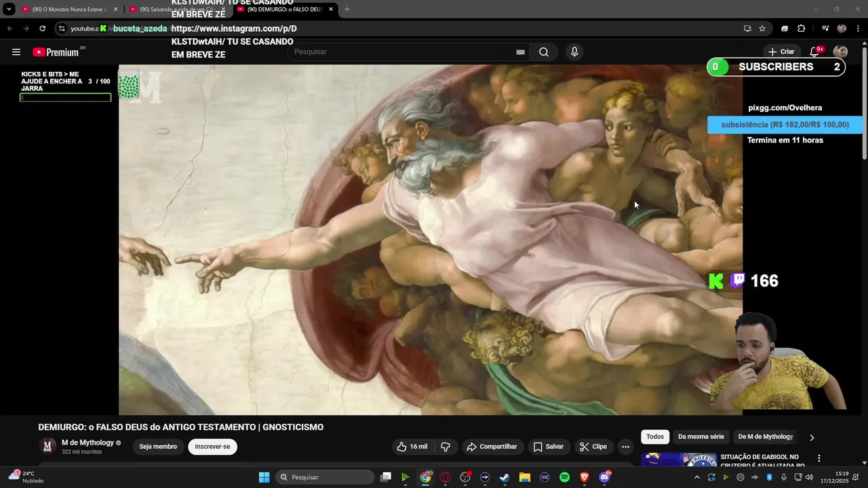
Task: Select the Todos filter chip
Action: pos(655,437)
